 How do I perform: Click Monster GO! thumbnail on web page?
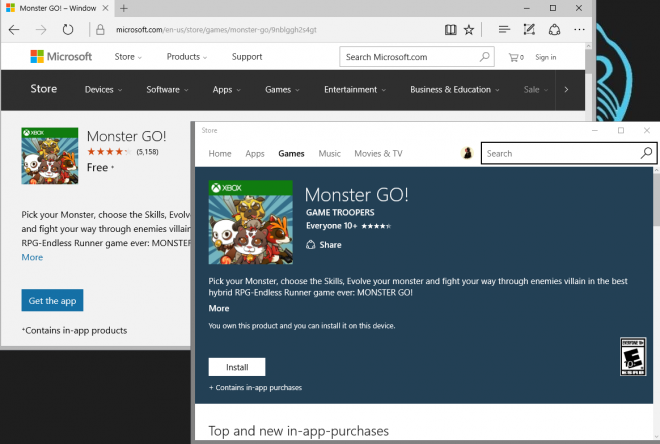pyautogui.click(x=50, y=156)
